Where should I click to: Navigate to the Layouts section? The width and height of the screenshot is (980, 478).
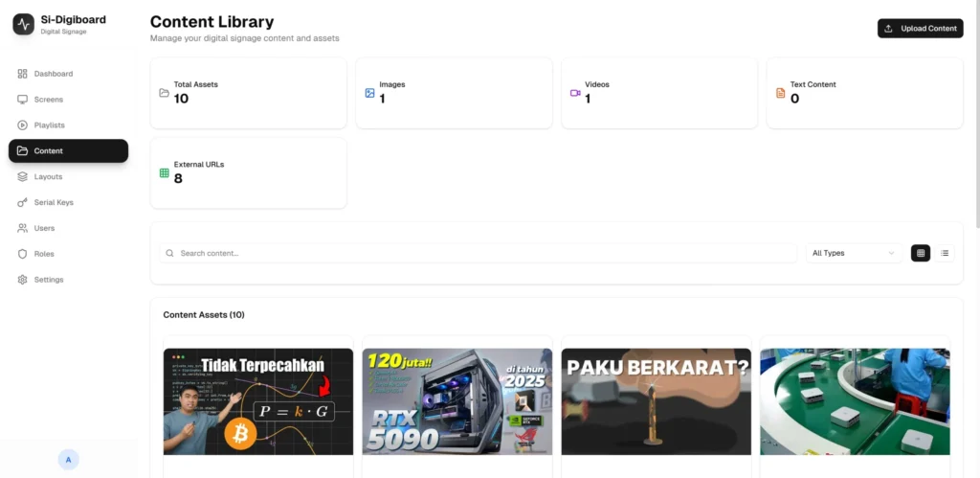[48, 177]
